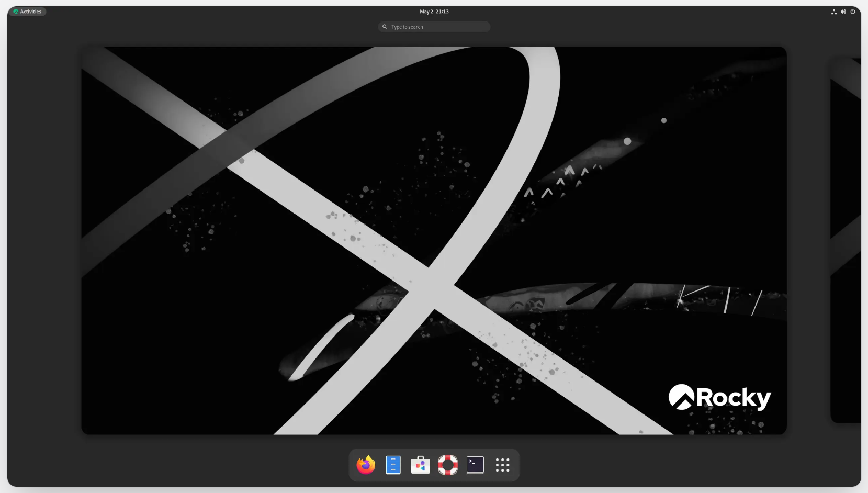Click empty top bar space left of clock
The height and width of the screenshot is (493, 868).
click(235, 12)
